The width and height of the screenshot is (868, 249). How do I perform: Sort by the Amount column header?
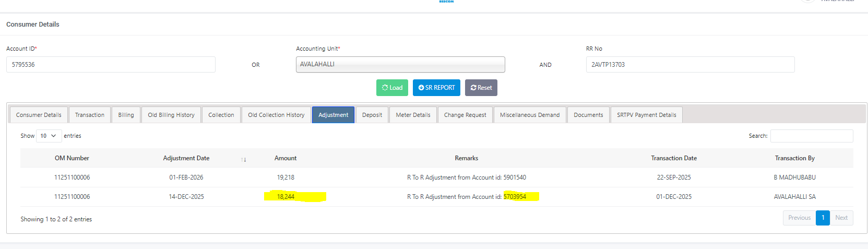286,158
